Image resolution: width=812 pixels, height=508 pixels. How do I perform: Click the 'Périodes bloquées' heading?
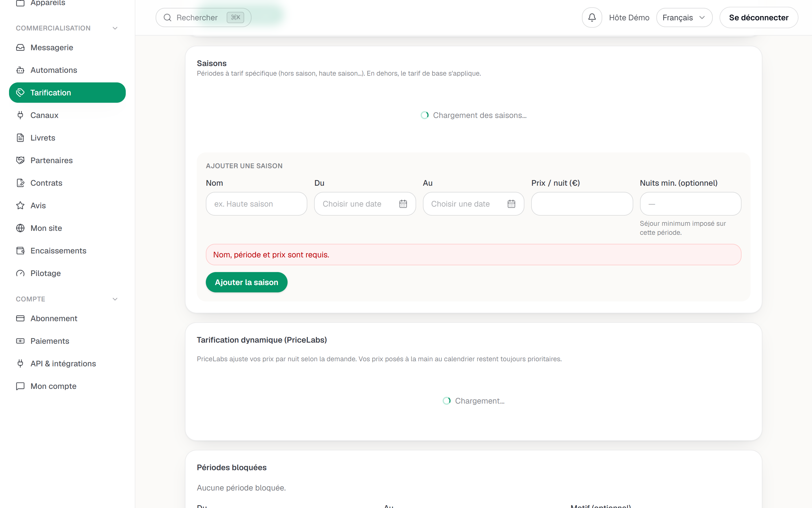click(x=231, y=467)
